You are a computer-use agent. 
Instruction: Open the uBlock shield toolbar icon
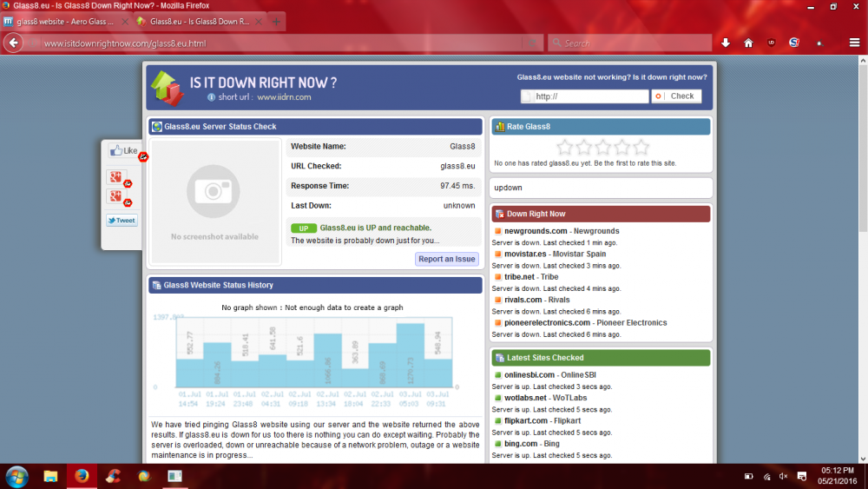click(x=771, y=43)
